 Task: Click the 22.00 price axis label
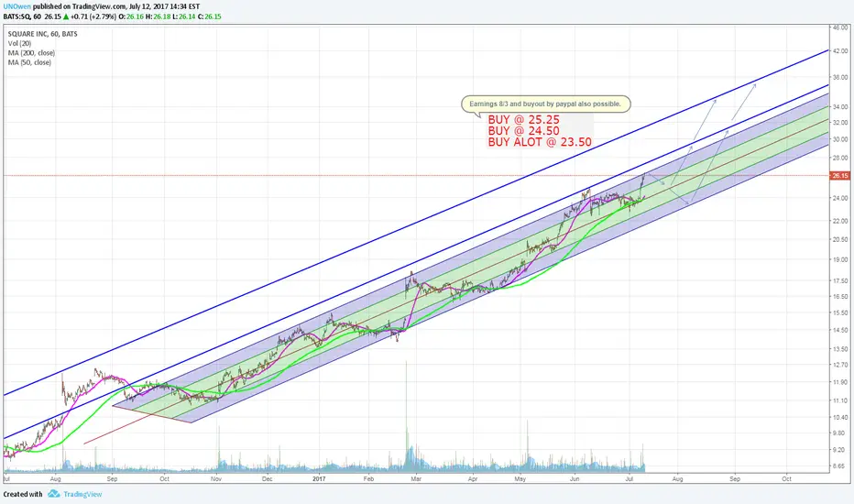[840, 221]
